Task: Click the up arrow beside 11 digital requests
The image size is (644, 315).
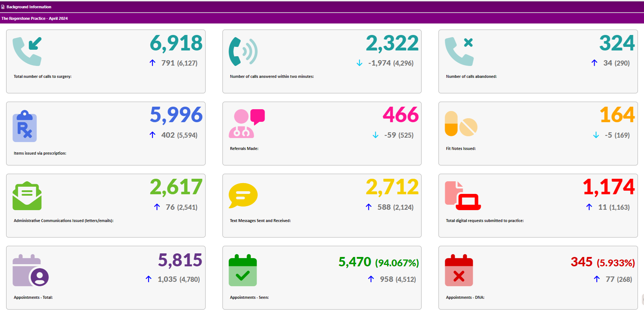Action: (589, 207)
